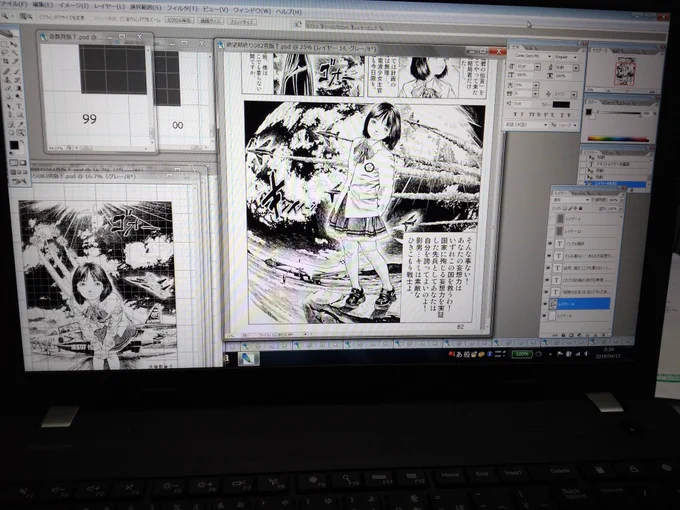
Task: Select the Lasso tool in the toolbox
Action: 5,52
